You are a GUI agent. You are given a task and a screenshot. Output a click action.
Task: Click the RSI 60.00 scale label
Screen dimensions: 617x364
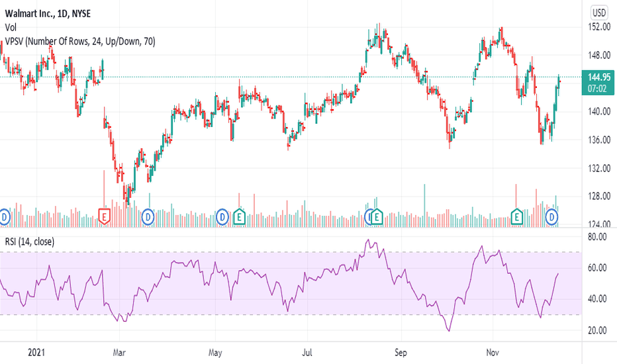(597, 268)
